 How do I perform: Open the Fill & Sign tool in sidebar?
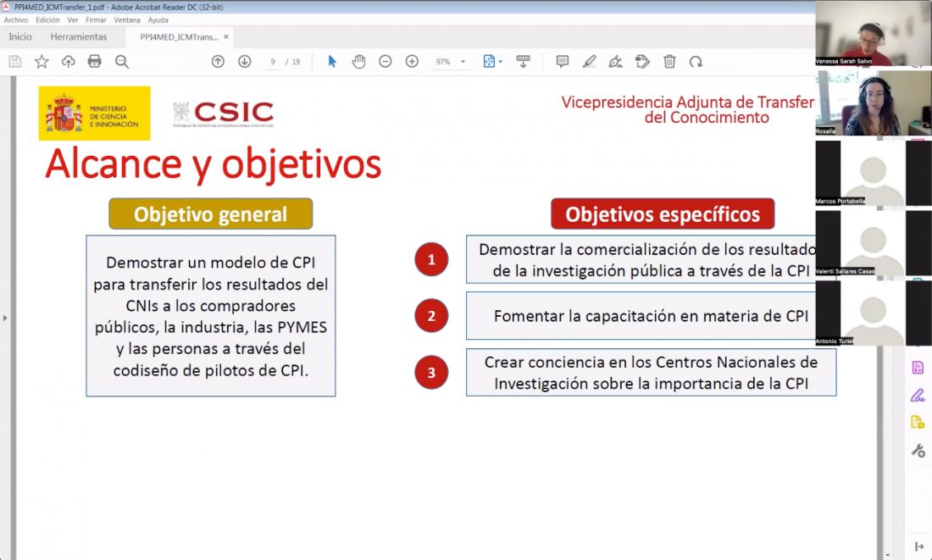click(x=917, y=395)
